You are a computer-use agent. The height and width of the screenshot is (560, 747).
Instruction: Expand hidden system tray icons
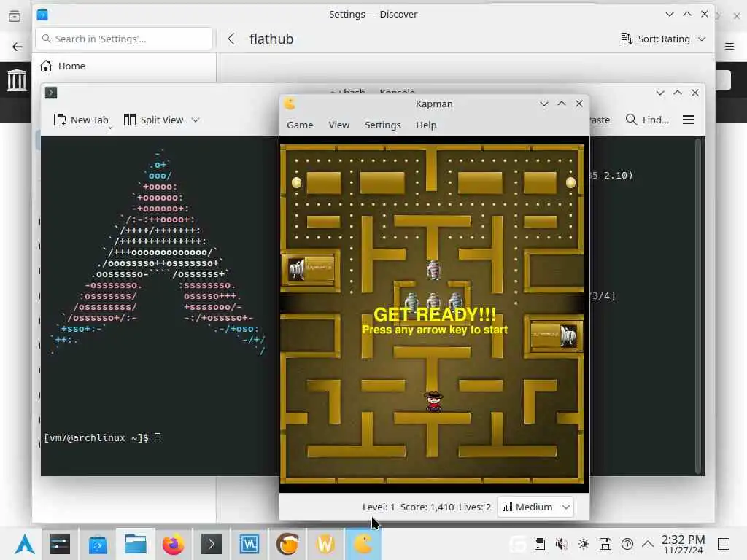coord(648,544)
